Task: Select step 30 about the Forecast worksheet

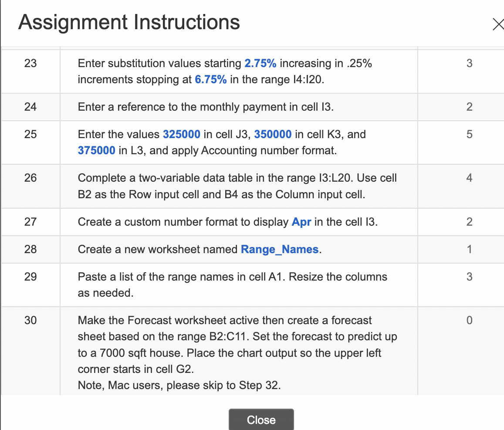Action: point(237,344)
